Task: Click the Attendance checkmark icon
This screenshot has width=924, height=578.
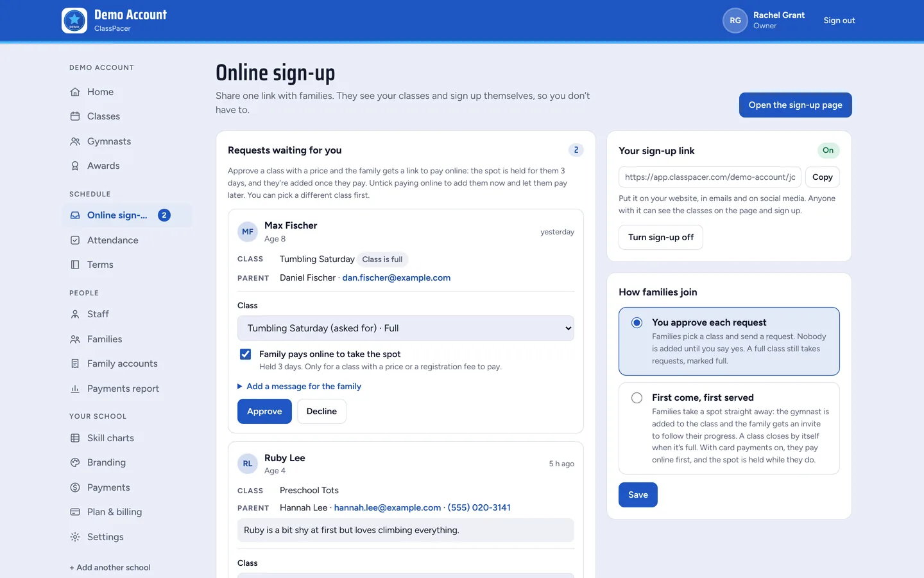Action: tap(75, 240)
